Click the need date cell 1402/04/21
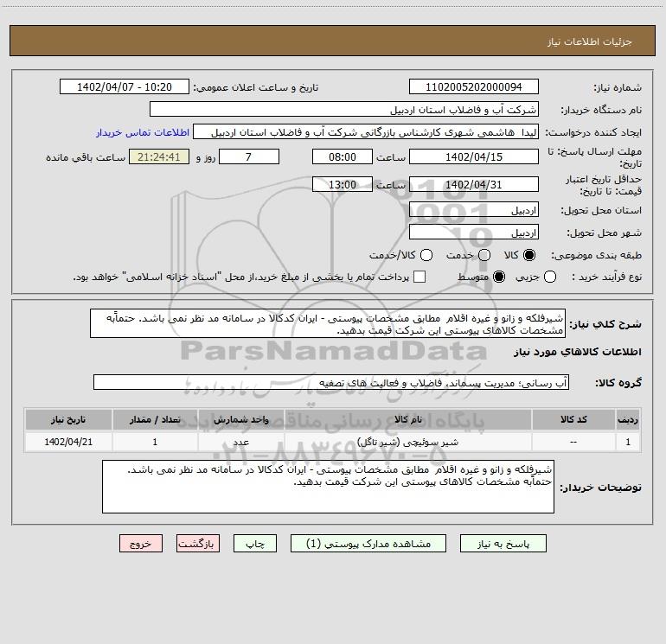Screen dimensions: 666x644 (68, 442)
